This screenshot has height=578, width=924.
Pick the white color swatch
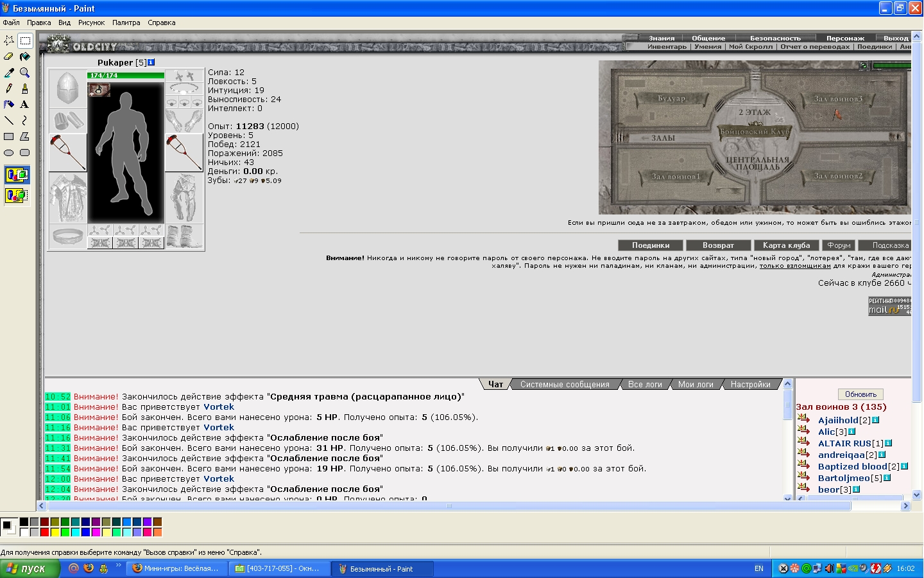click(24, 532)
